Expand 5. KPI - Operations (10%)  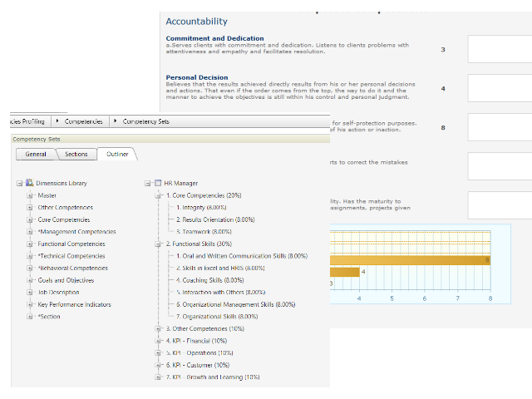pos(158,352)
